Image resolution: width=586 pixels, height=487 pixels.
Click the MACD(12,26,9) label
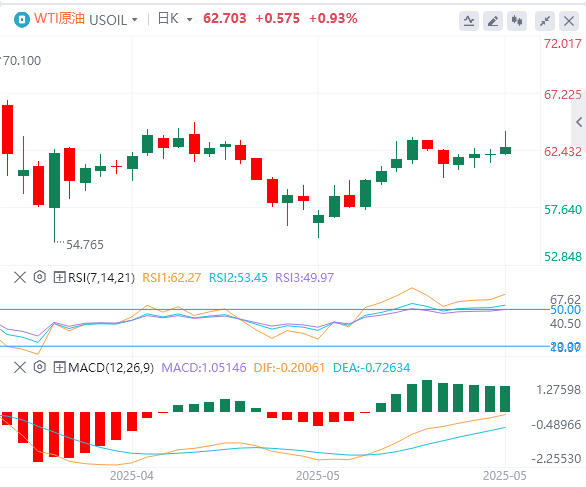click(111, 368)
